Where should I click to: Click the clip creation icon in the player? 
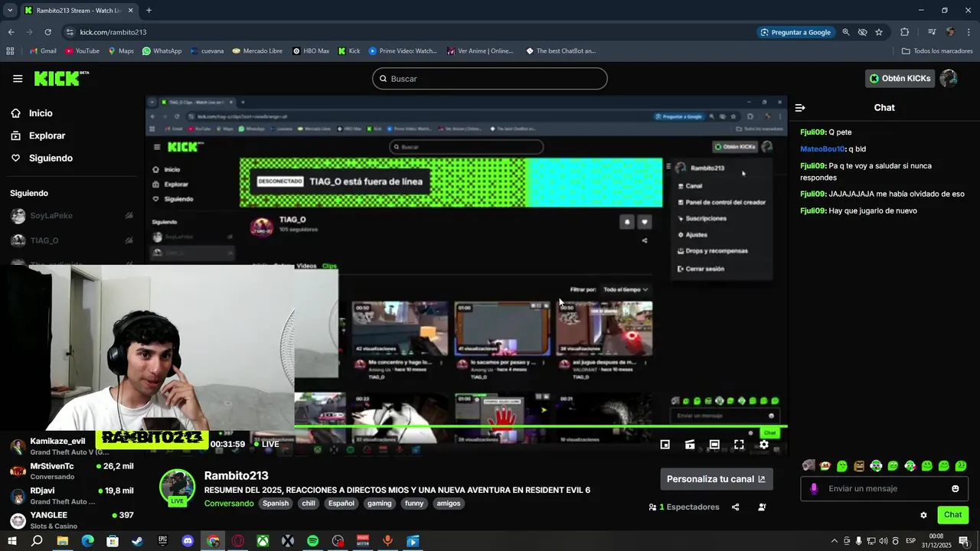pos(690,445)
